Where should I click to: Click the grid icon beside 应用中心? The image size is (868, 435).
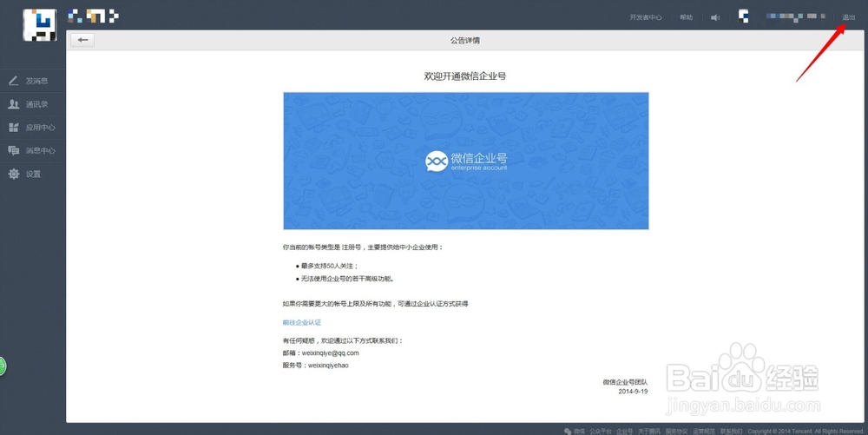point(13,128)
